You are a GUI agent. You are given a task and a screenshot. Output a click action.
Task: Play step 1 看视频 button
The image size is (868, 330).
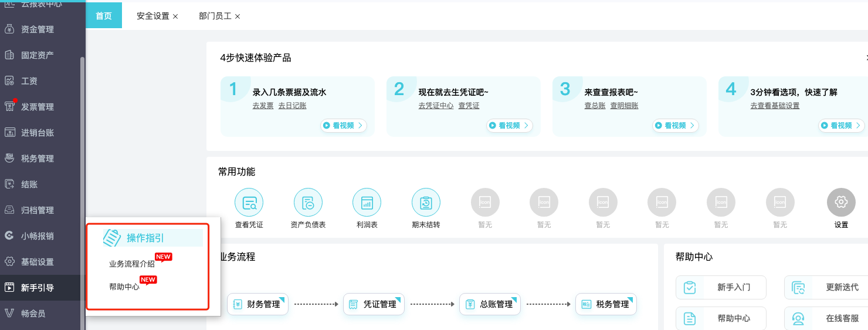pos(344,126)
